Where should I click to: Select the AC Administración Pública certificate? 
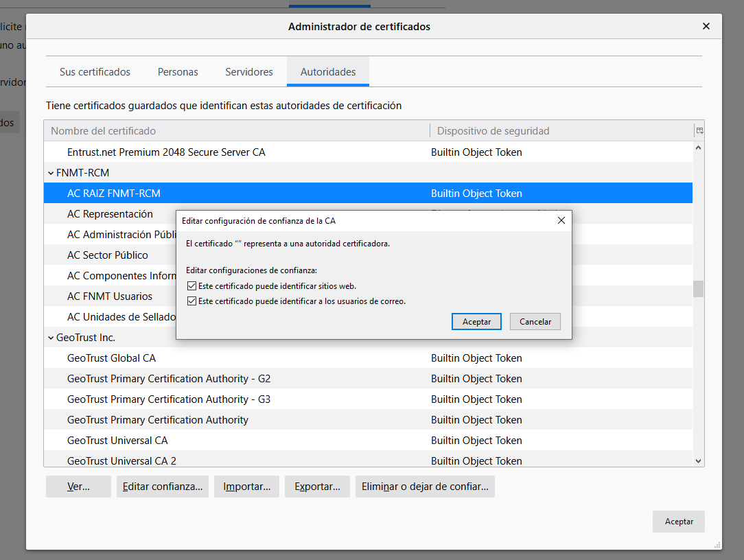121,235
